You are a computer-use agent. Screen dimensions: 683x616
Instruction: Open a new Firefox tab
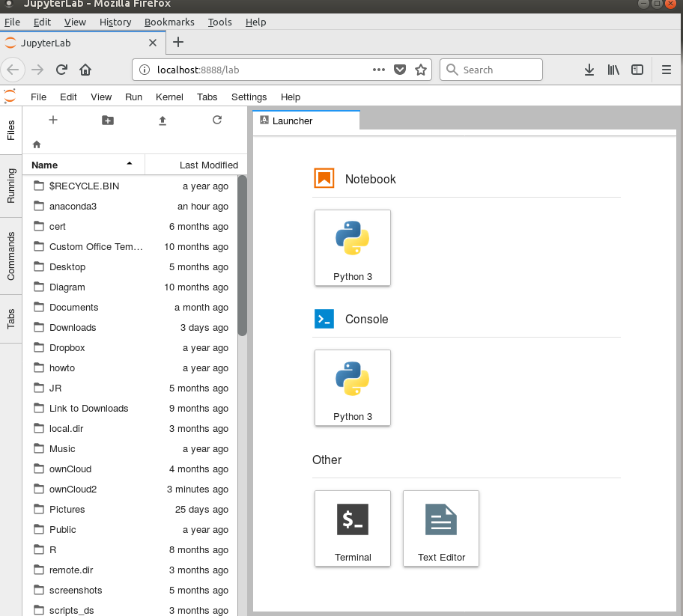click(178, 42)
